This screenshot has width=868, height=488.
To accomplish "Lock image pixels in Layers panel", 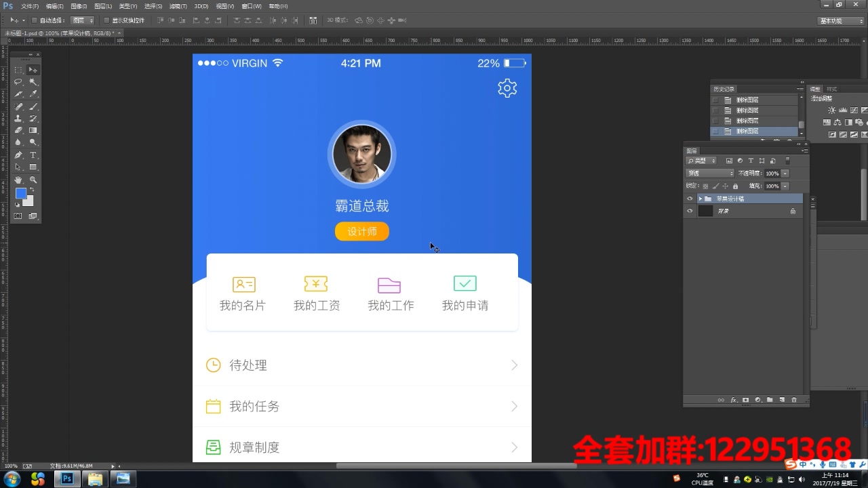I will point(715,186).
